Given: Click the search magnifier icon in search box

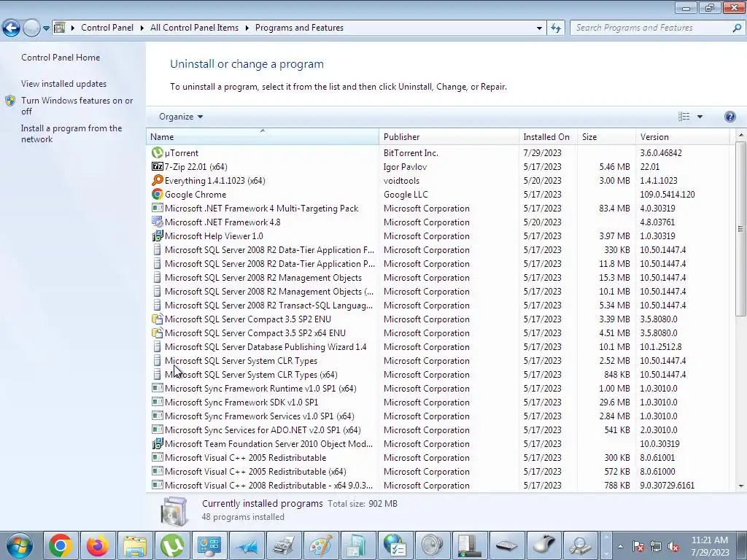Looking at the screenshot, I should point(737,28).
